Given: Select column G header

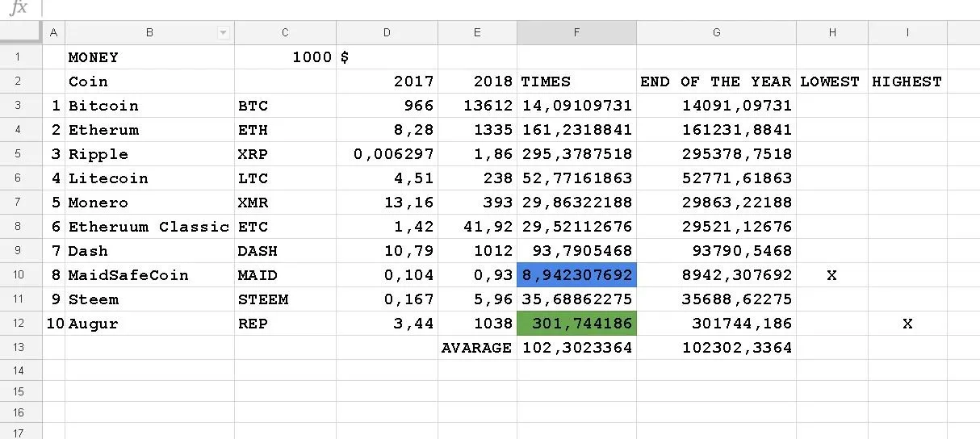Looking at the screenshot, I should click(x=716, y=32).
